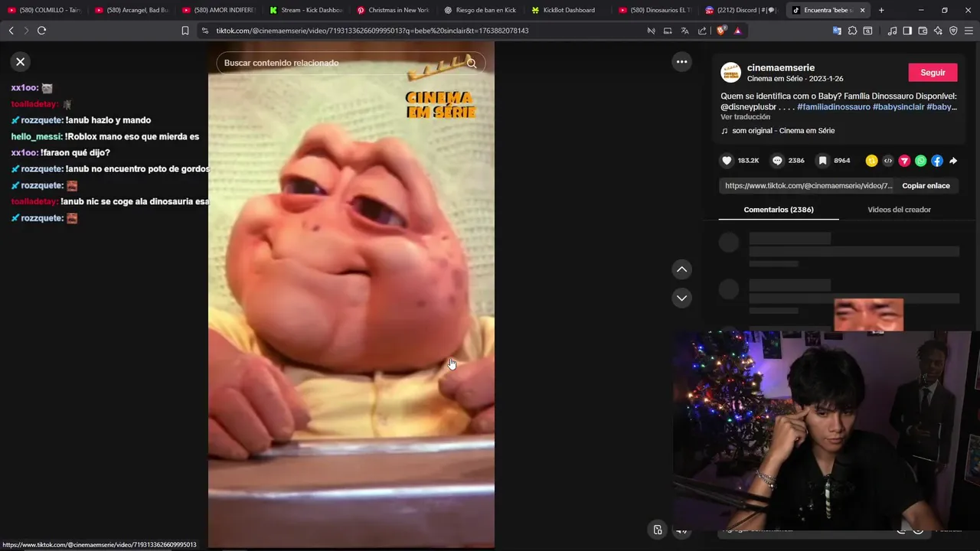Share to WhatsApp icon
The width and height of the screenshot is (980, 551).
point(920,161)
